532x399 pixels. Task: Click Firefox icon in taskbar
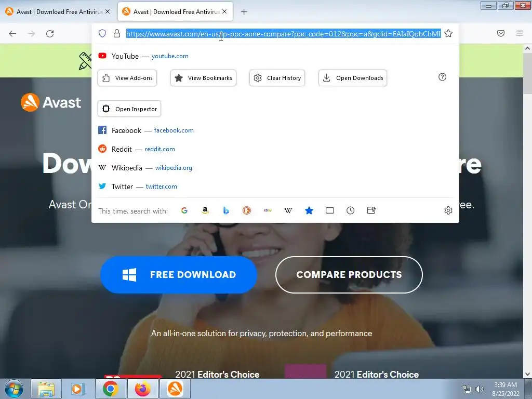(x=142, y=389)
